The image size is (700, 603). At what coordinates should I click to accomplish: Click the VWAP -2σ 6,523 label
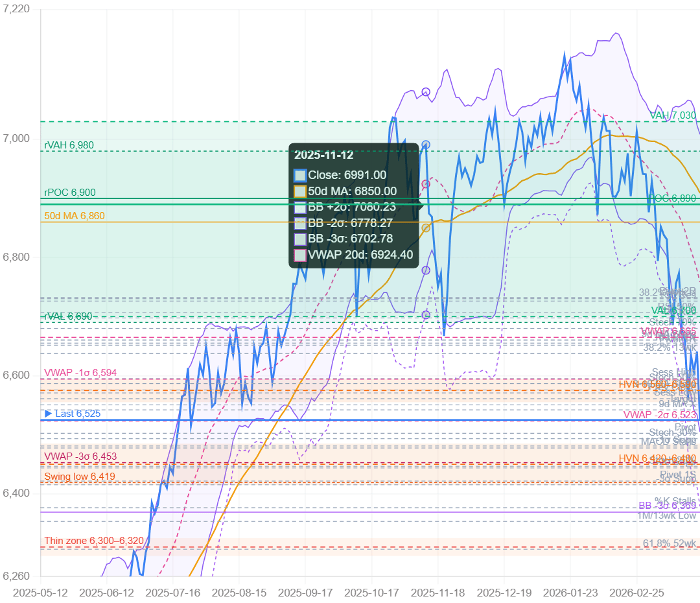660,415
